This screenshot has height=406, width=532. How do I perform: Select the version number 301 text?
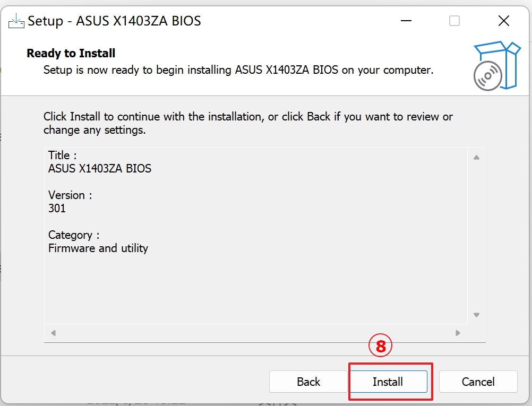[x=57, y=208]
